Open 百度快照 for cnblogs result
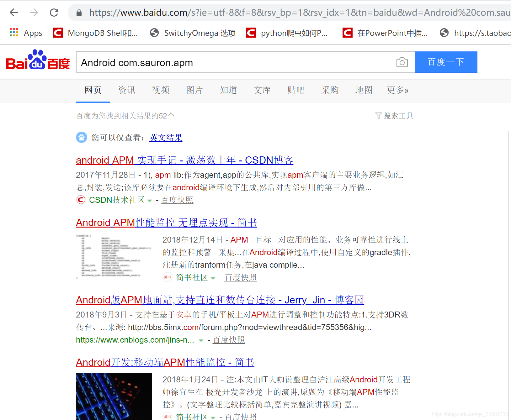This screenshot has height=420, width=511. [229, 340]
